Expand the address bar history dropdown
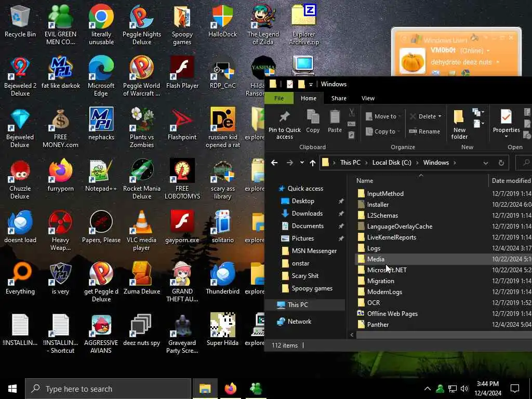Screen dimensions: 532x399 [x=486, y=163]
